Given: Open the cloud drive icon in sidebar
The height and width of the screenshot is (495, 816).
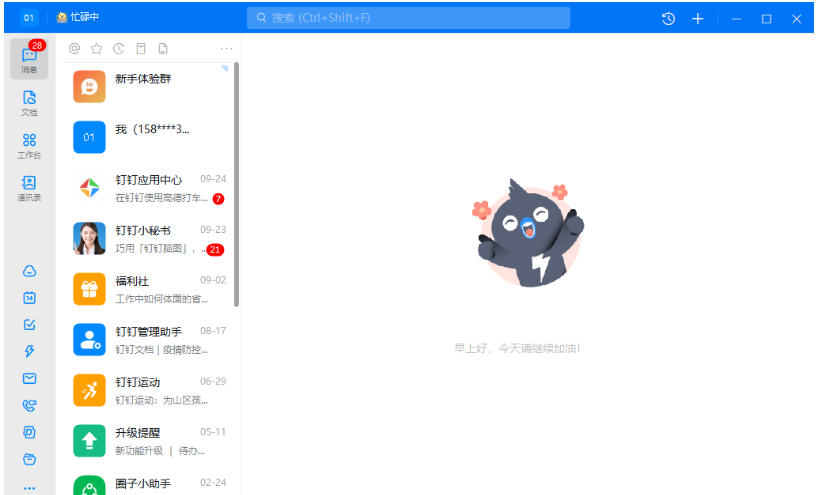Looking at the screenshot, I should tap(30, 271).
